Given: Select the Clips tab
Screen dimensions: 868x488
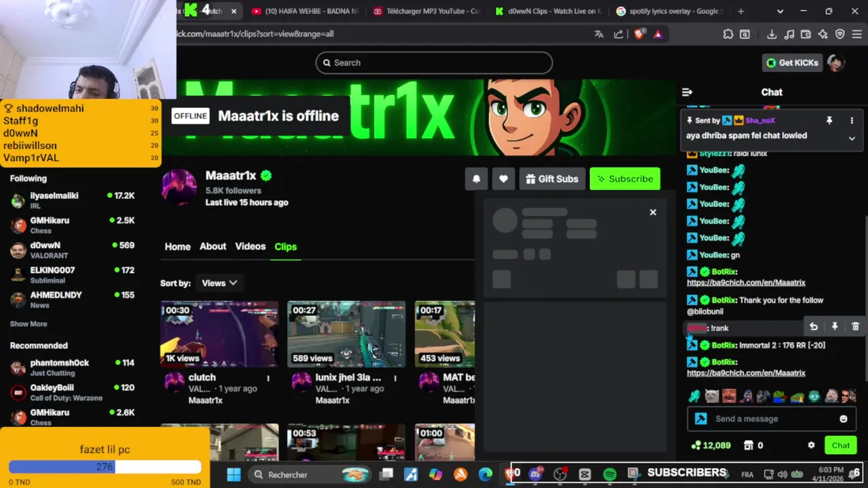Looking at the screenshot, I should pos(285,247).
